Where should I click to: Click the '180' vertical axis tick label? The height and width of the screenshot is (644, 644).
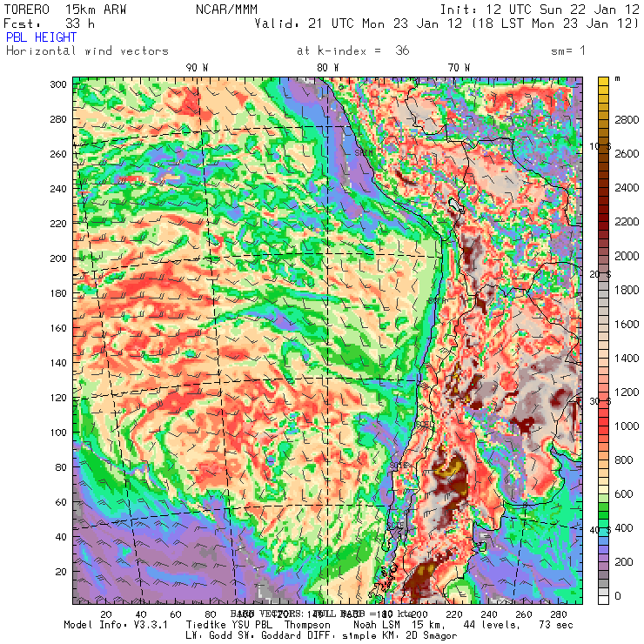click(x=58, y=293)
